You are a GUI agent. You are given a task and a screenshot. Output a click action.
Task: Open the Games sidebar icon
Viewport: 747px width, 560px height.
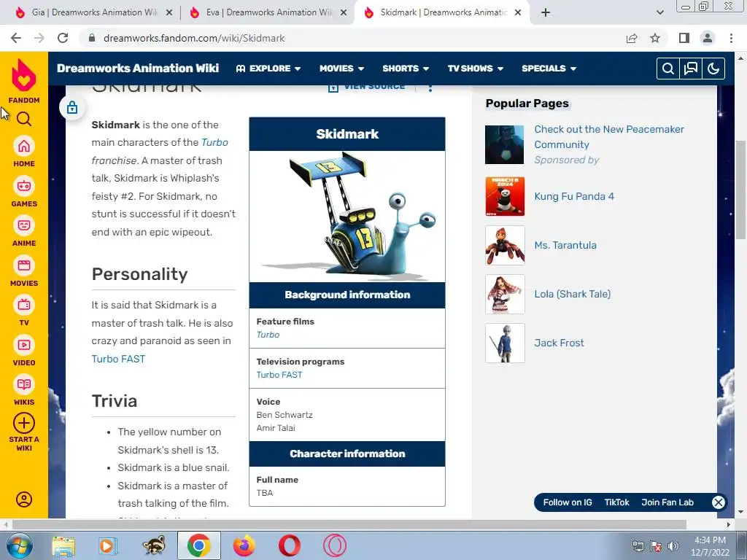pos(24,186)
